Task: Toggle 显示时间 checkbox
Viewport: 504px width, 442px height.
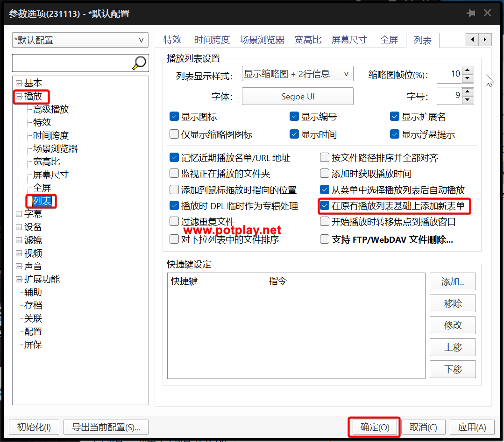Action: click(x=294, y=134)
